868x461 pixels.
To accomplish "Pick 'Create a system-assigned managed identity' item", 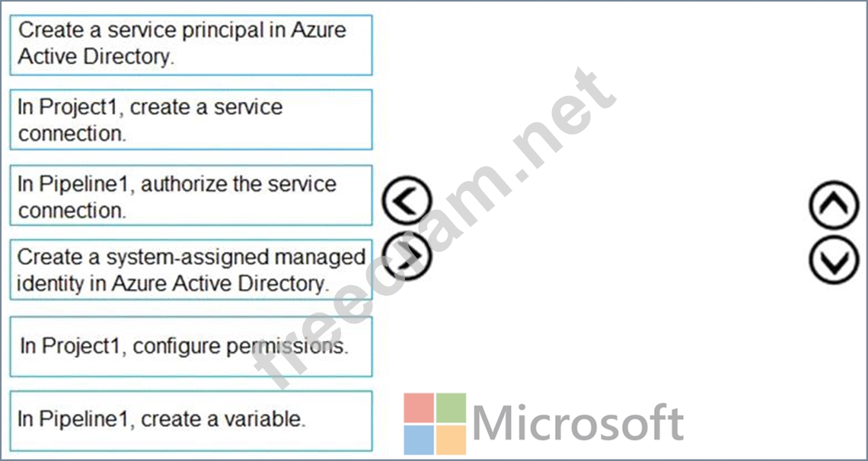I will click(190, 270).
